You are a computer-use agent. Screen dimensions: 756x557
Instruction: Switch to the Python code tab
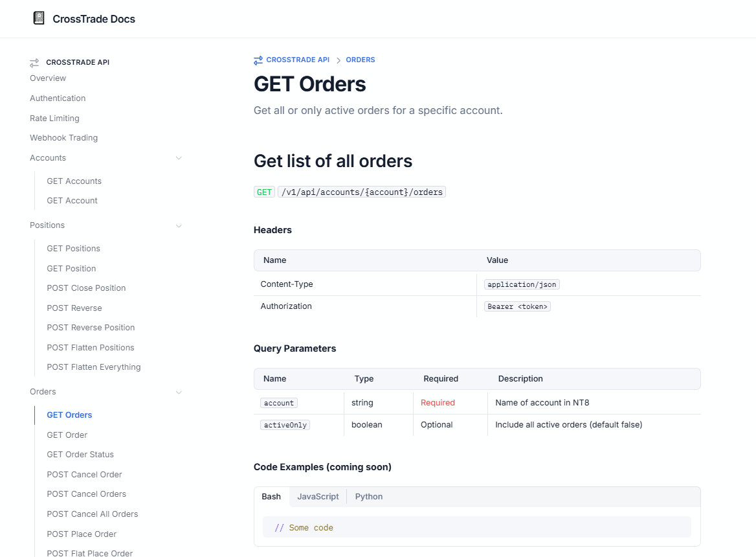[x=368, y=496]
